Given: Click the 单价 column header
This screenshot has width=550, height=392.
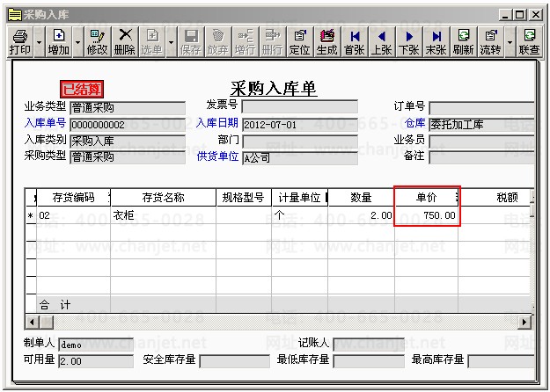Looking at the screenshot, I should [427, 198].
